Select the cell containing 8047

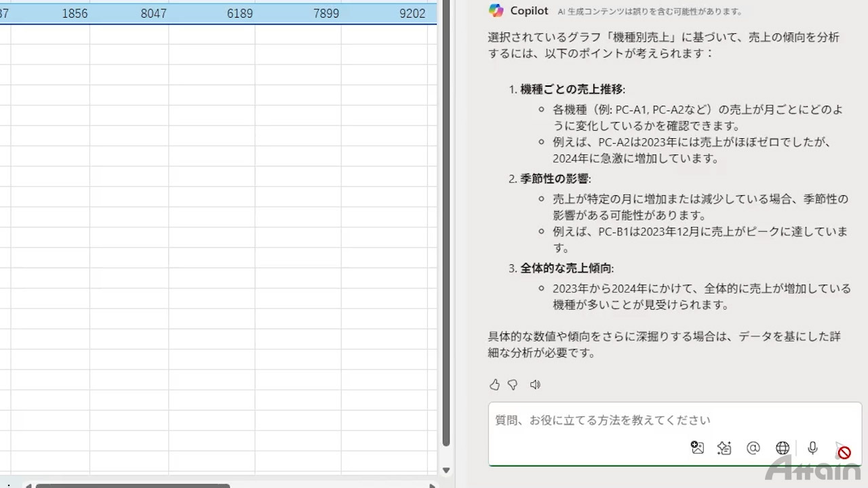pos(129,14)
